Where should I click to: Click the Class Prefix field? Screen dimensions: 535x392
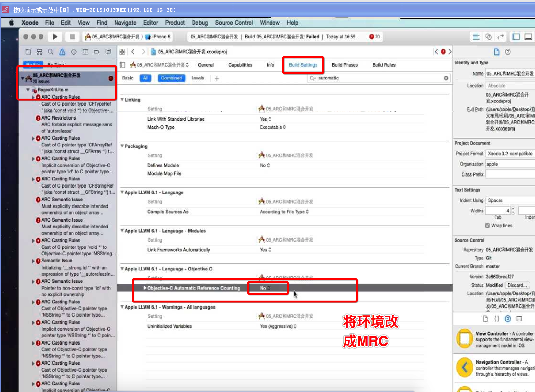click(x=510, y=174)
